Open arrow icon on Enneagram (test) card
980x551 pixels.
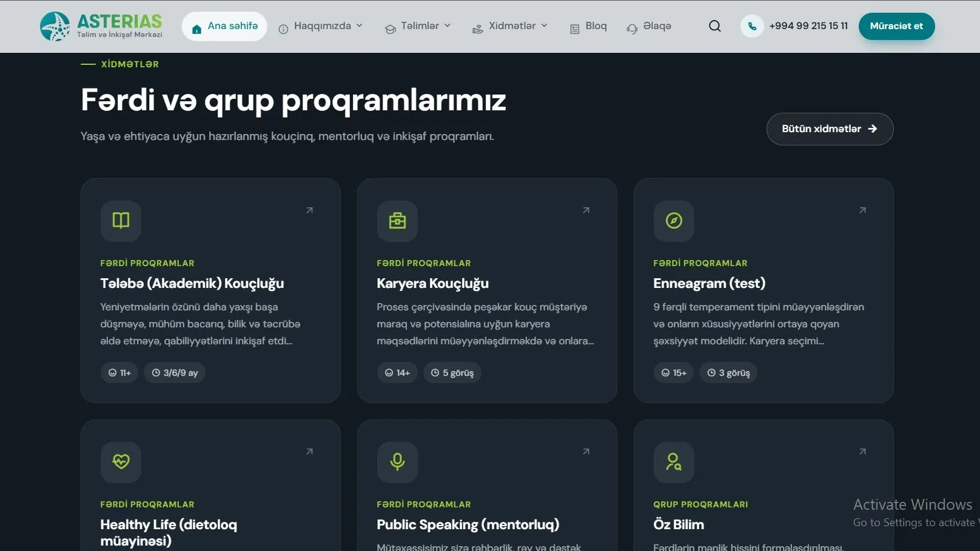click(x=862, y=210)
